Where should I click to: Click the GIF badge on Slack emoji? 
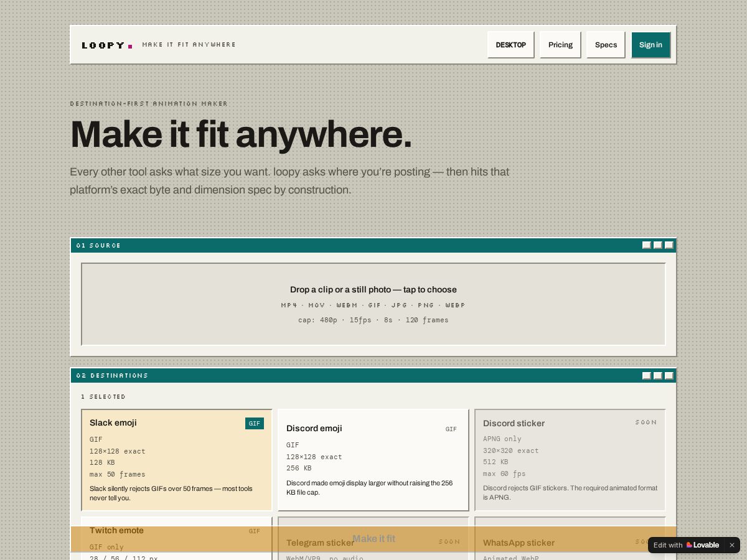pyautogui.click(x=255, y=423)
